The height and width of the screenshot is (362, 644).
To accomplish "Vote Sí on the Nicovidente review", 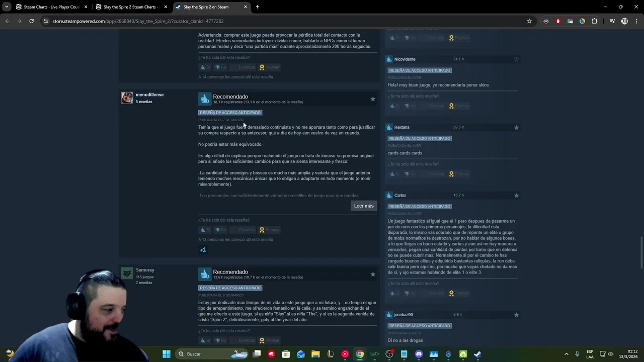I will pyautogui.click(x=394, y=106).
